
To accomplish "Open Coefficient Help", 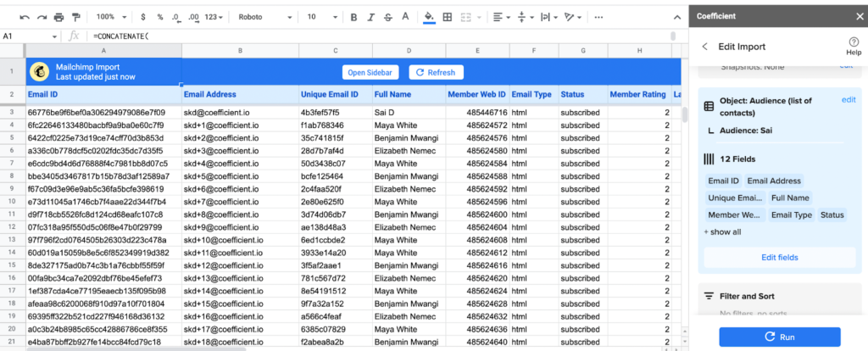I will (853, 46).
